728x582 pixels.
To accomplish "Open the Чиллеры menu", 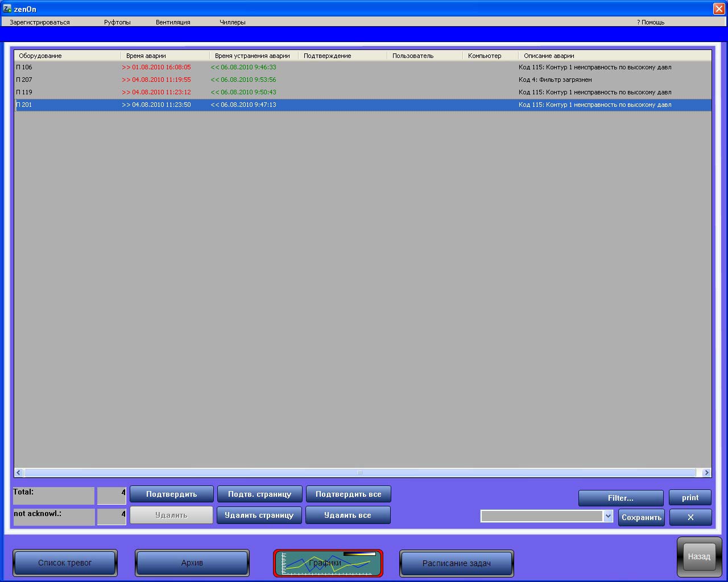I will click(x=232, y=22).
